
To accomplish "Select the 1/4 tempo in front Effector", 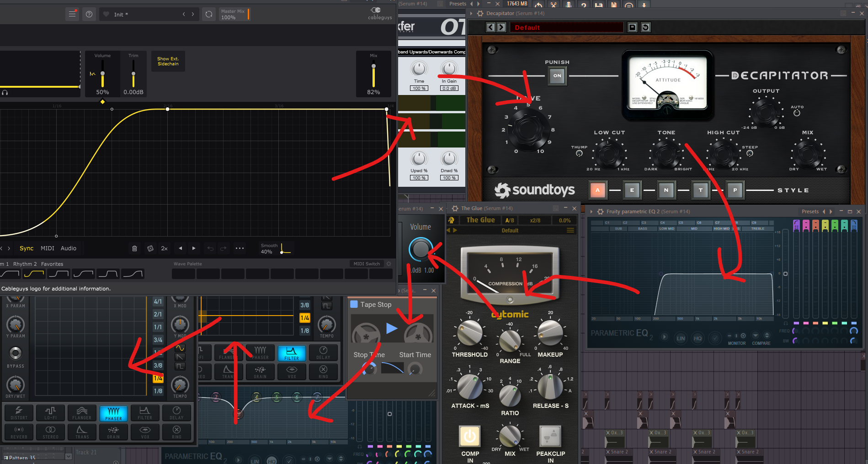I will coord(158,378).
